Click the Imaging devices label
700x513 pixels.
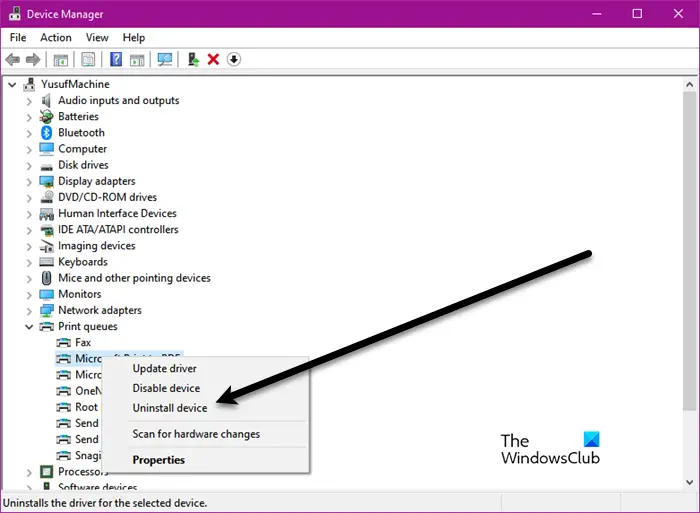(x=96, y=246)
